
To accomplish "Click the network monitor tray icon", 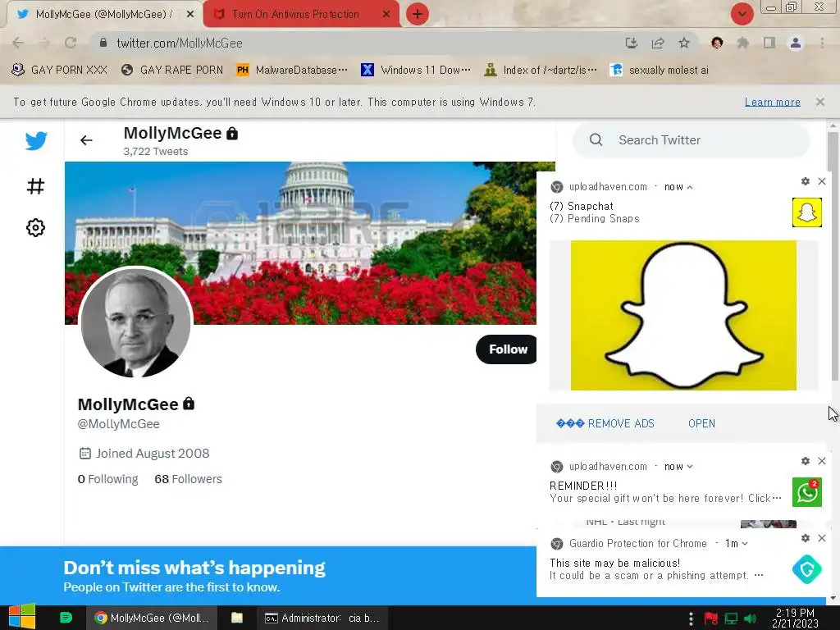I will pyautogui.click(x=731, y=619).
